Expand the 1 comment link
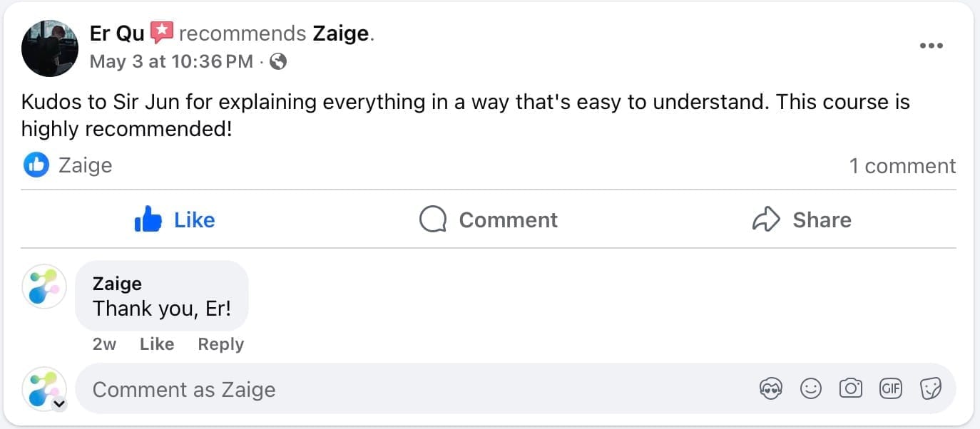The width and height of the screenshot is (980, 429). pos(902,166)
